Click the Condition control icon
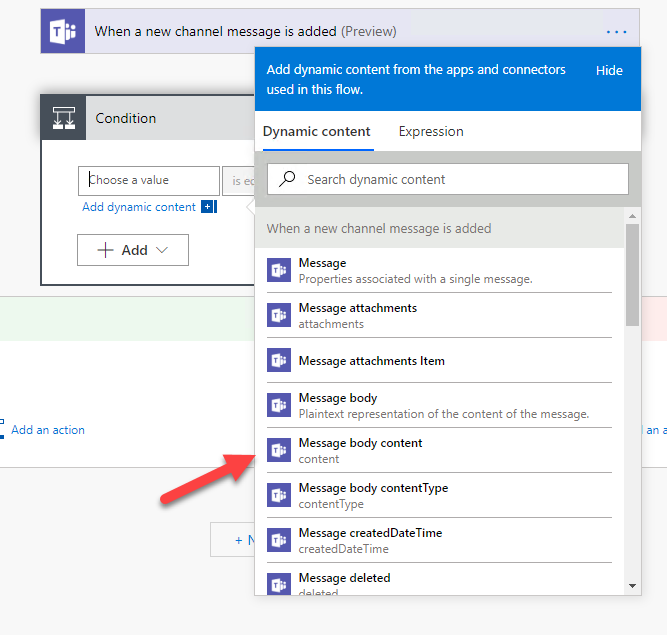The height and width of the screenshot is (635, 667). coord(64,118)
